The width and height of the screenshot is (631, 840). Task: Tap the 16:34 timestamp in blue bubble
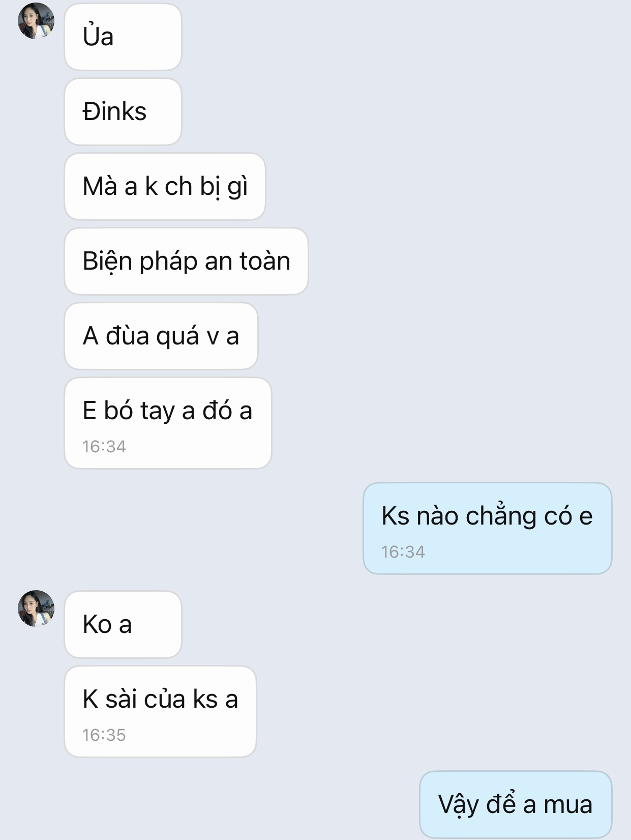pos(403,552)
